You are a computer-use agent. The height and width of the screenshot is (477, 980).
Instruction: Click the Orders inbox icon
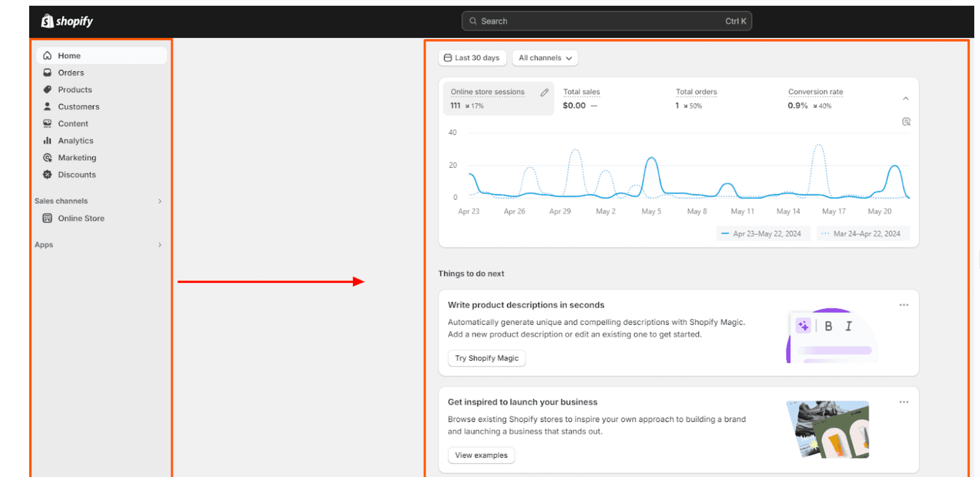tap(47, 72)
